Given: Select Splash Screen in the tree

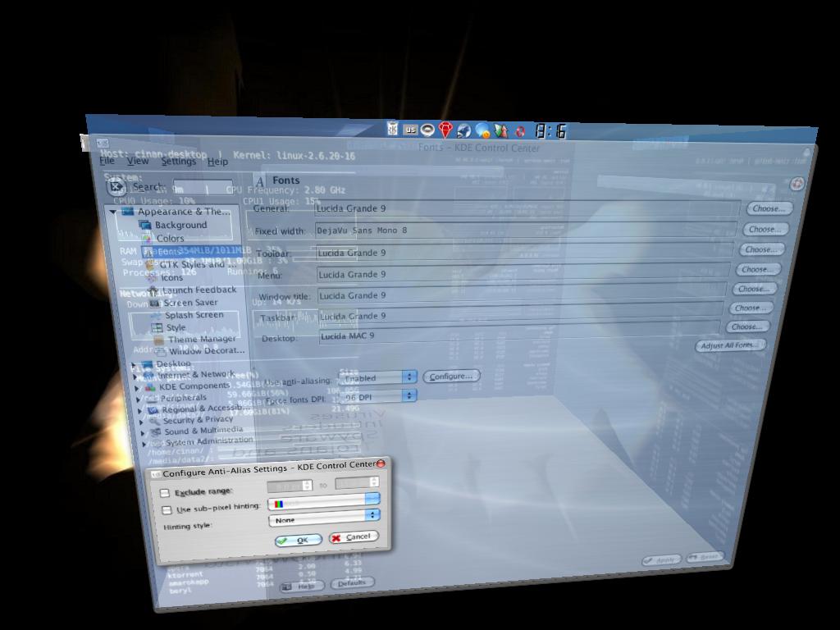Looking at the screenshot, I should click(x=194, y=315).
